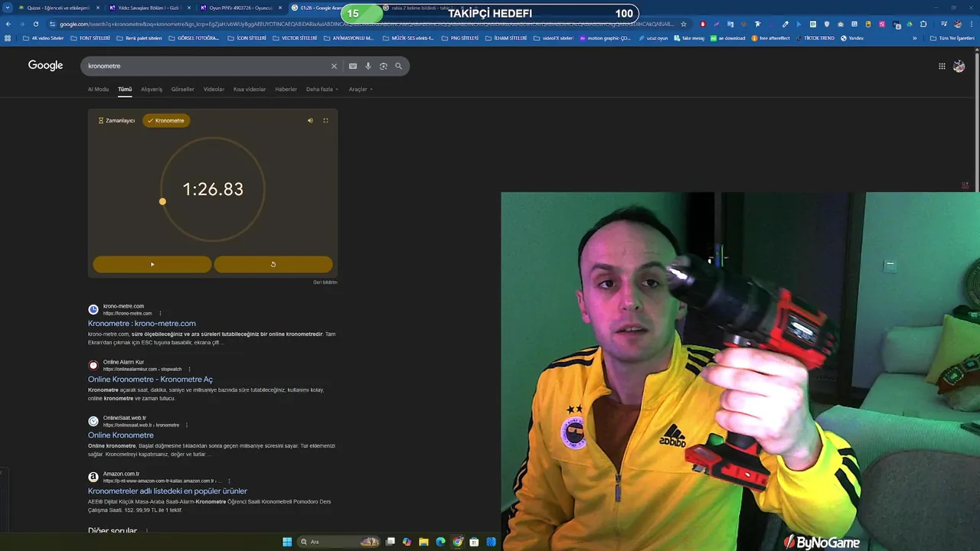Viewport: 980px width, 551px height.
Task: Open the Google apps grid
Action: click(x=942, y=66)
